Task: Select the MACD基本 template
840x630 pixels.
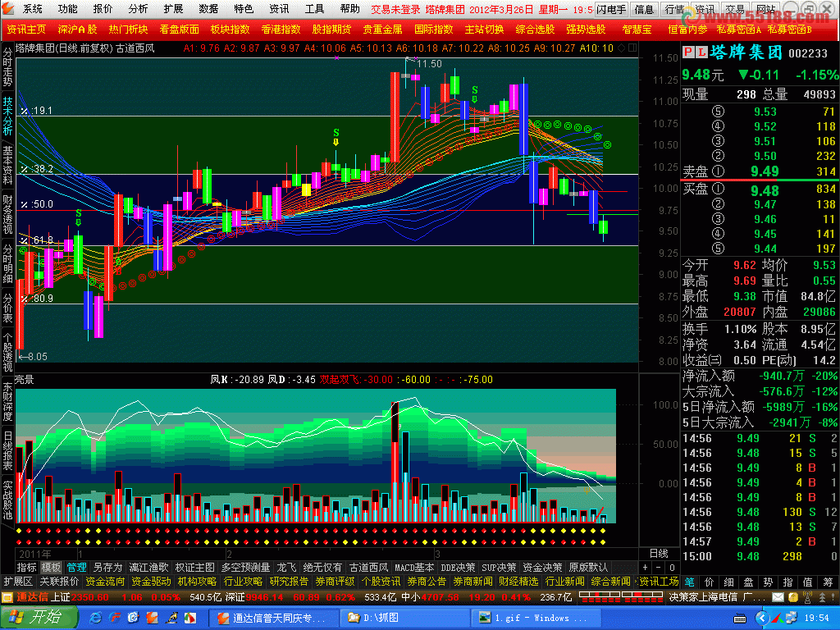Action: 414,568
